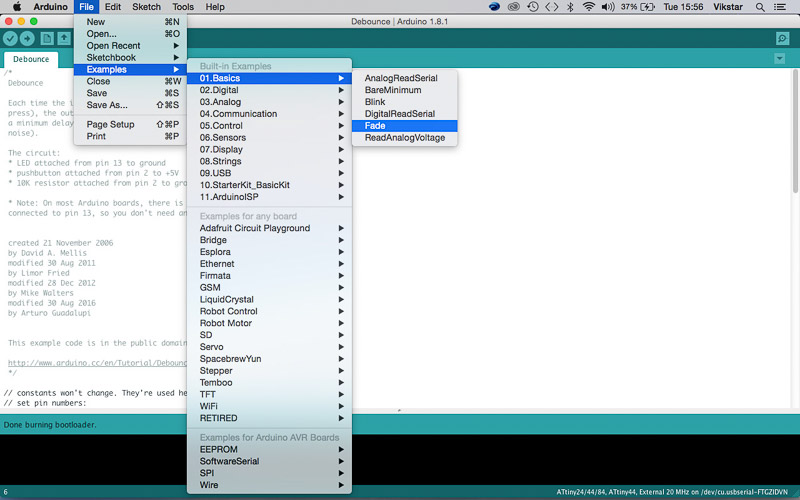Expand the Ethernet library examples
Image resolution: width=800 pixels, height=500 pixels.
coord(269,264)
